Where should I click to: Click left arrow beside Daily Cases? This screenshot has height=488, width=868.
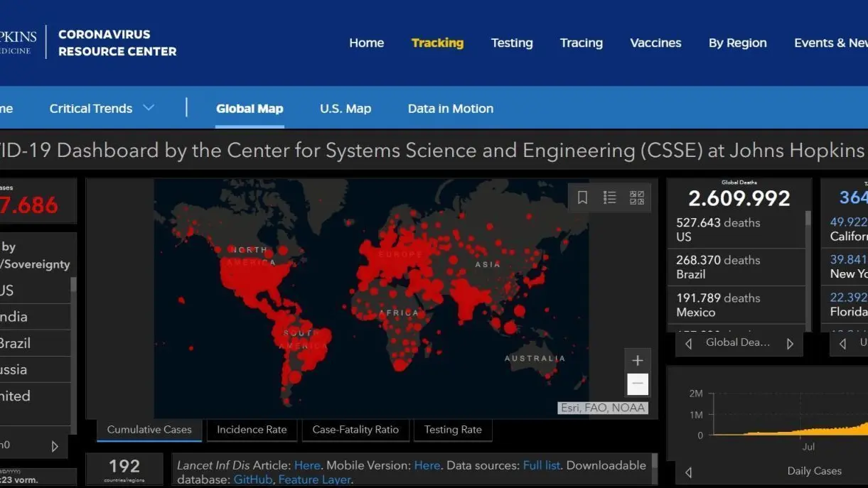[x=688, y=472]
